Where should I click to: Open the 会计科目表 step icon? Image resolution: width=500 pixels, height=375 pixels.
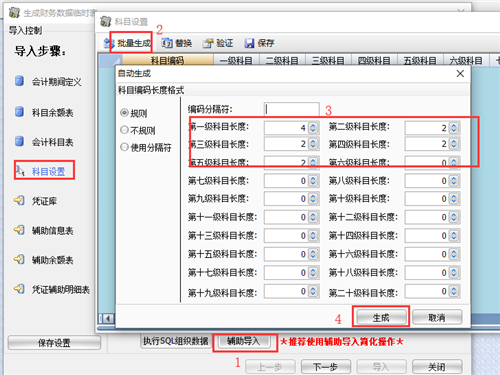19,141
